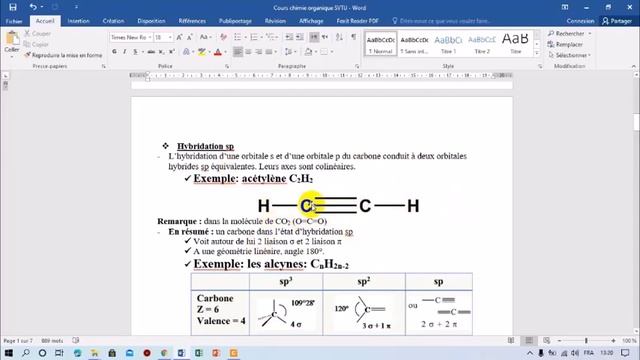Switch to Web Layout view

546,340
